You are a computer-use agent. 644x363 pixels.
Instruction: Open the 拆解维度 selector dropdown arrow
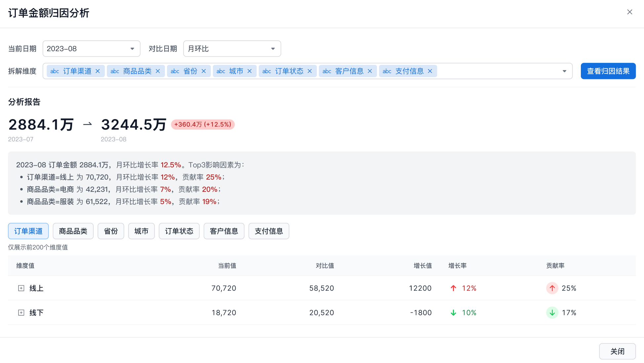click(564, 71)
